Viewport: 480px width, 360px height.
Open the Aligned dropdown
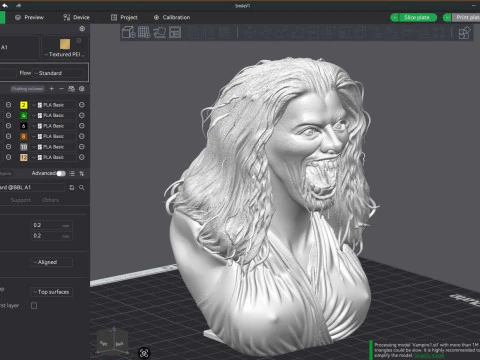[x=52, y=262]
